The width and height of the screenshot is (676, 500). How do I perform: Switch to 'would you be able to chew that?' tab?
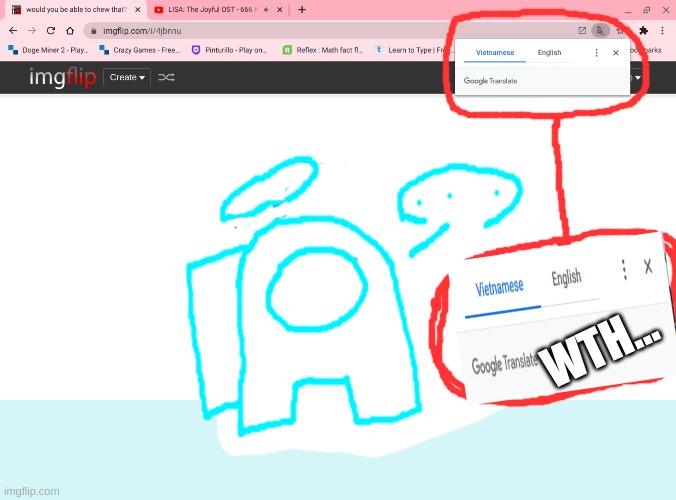coord(77,9)
